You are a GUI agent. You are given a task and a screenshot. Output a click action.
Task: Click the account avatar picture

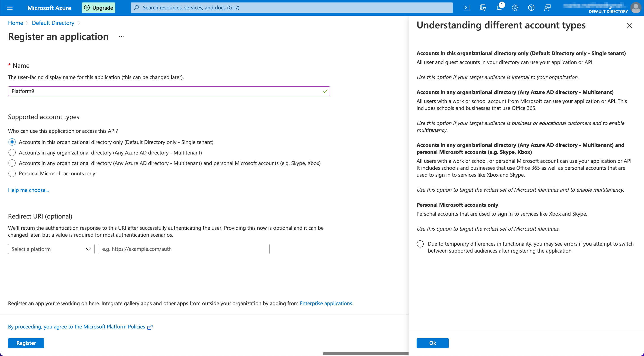tap(635, 8)
